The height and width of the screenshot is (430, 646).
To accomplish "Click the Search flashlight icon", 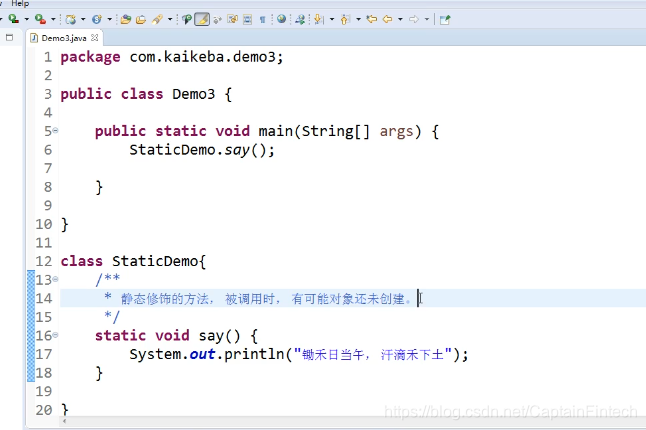I will coord(157,19).
